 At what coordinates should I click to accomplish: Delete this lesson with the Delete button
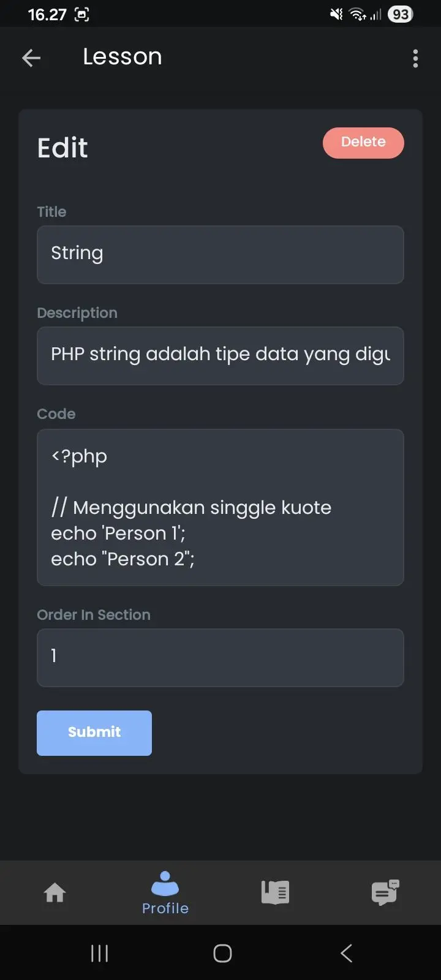(x=363, y=143)
